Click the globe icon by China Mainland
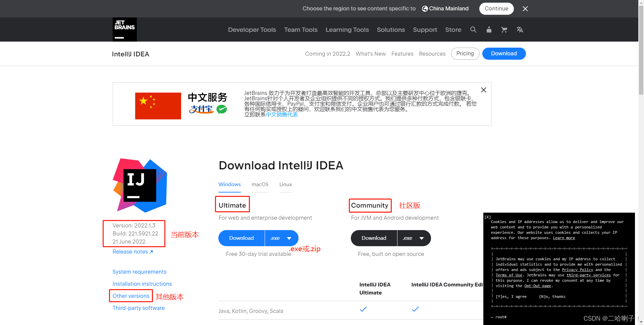Screen dimensions: 644x325 pos(425,9)
